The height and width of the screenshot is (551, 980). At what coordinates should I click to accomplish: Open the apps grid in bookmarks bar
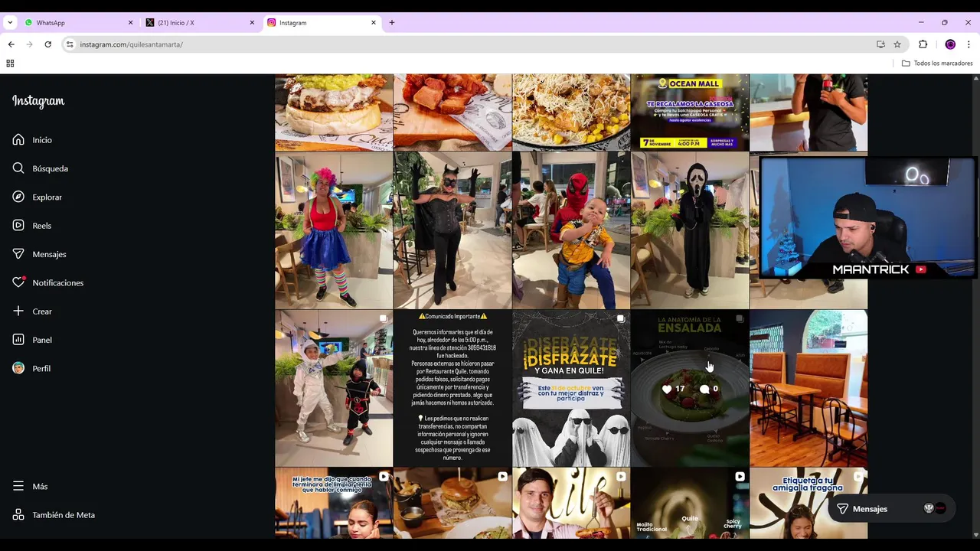(x=10, y=64)
